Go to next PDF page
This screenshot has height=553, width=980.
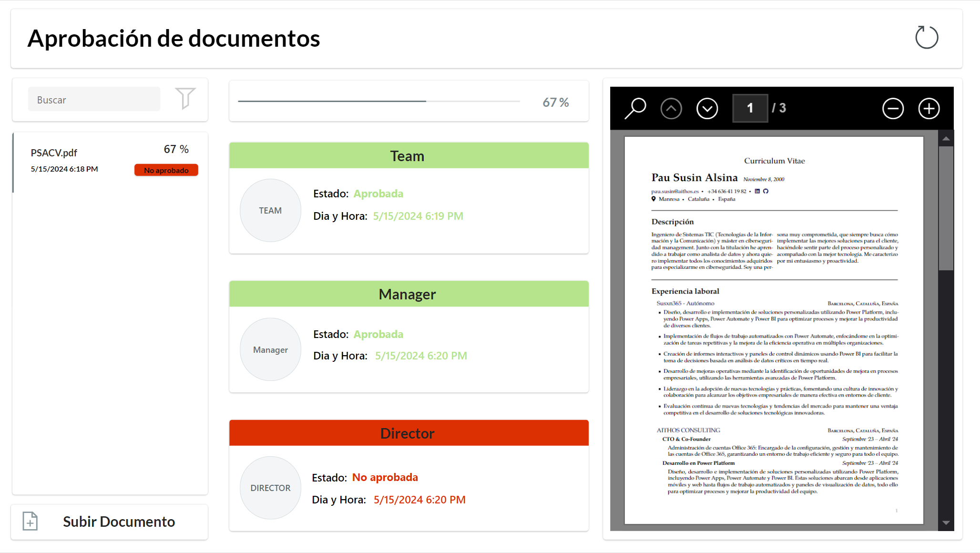point(707,109)
